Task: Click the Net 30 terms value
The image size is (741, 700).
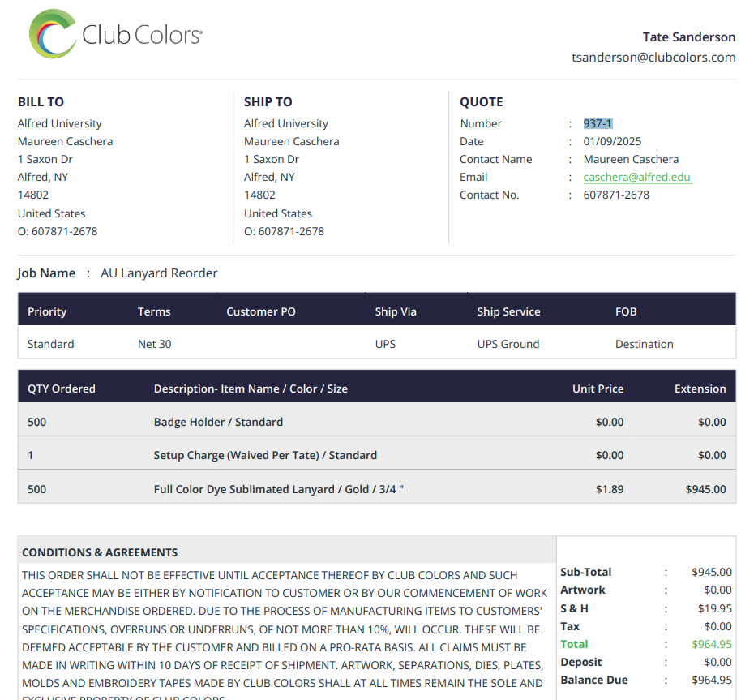Action: (x=155, y=344)
